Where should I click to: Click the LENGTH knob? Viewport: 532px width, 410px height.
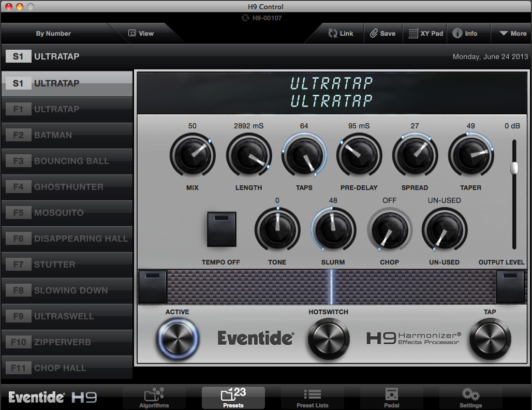[x=249, y=155]
